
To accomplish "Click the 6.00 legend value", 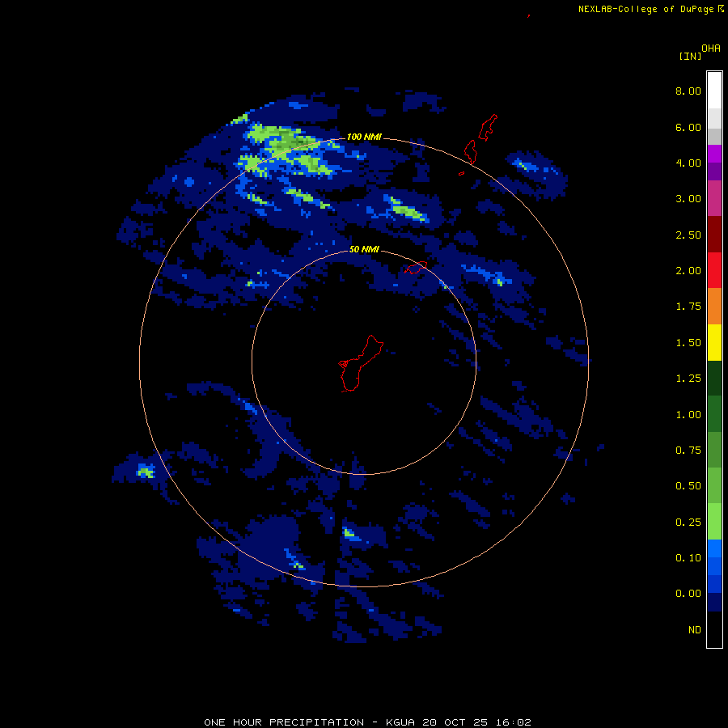I will pos(688,127).
